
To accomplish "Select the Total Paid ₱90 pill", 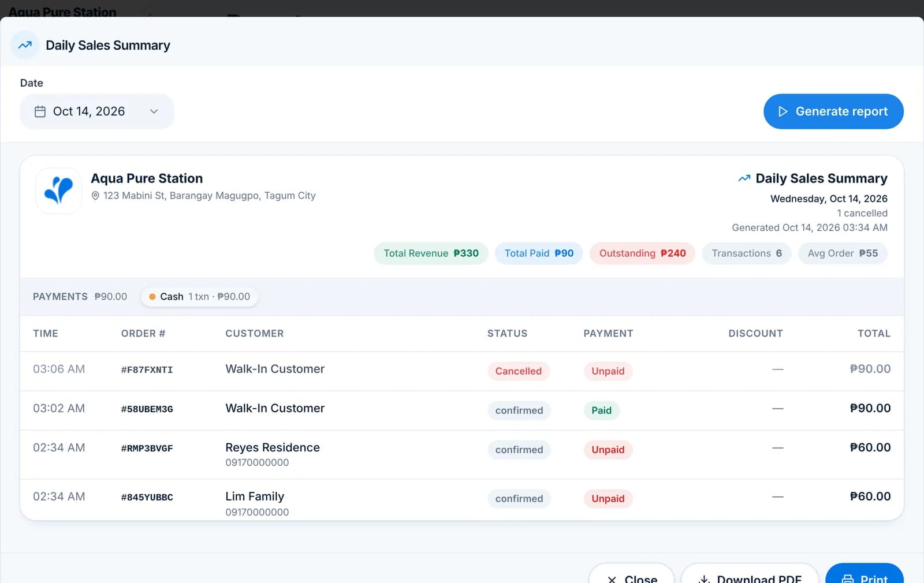I will click(539, 253).
